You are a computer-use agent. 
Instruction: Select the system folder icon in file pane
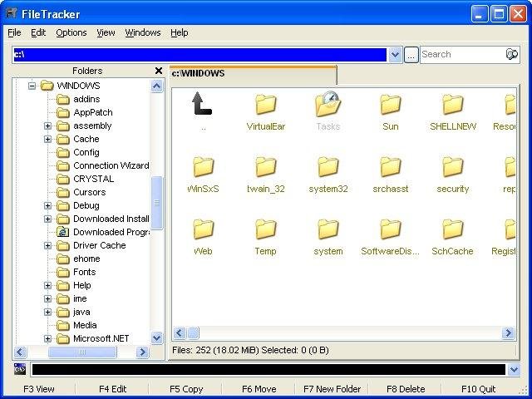coord(328,229)
